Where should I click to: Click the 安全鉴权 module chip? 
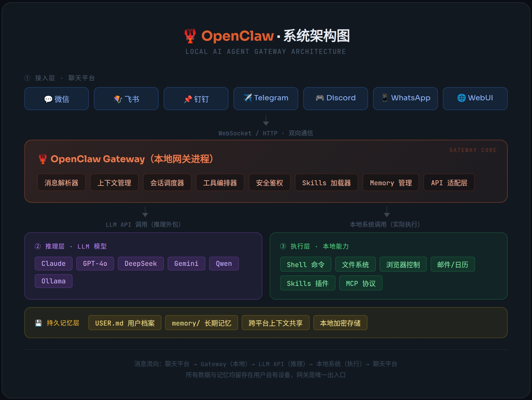270,182
